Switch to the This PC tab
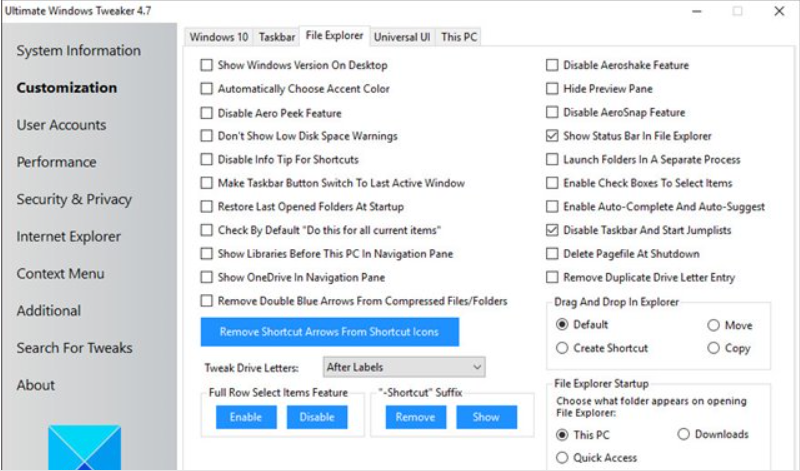The image size is (800, 471). [459, 37]
